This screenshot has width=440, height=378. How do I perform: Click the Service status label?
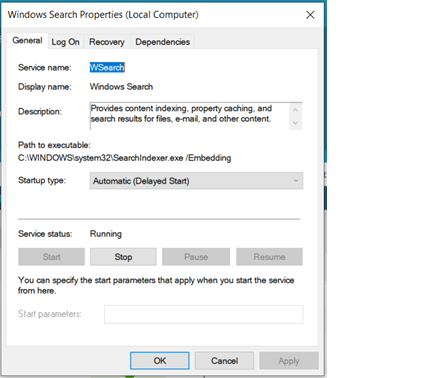point(45,234)
